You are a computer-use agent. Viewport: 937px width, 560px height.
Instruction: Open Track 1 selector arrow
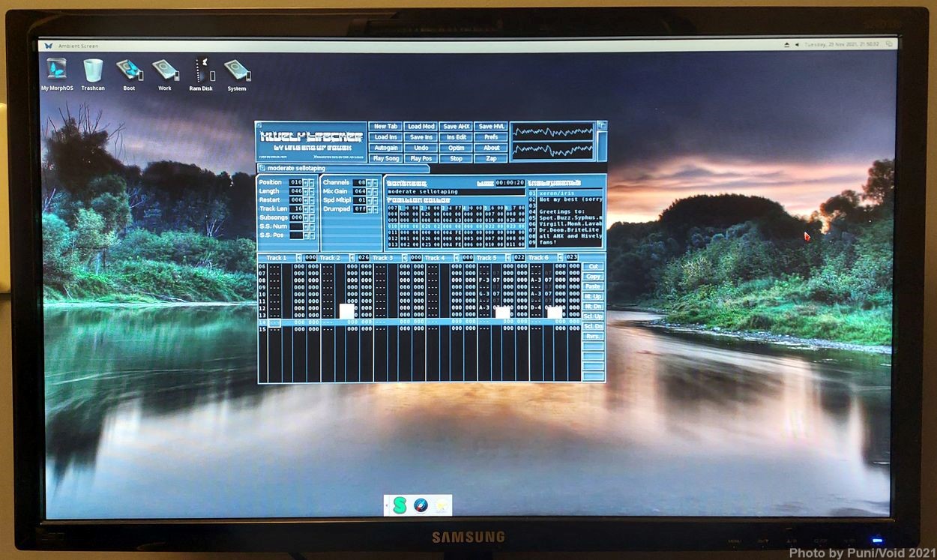point(298,258)
